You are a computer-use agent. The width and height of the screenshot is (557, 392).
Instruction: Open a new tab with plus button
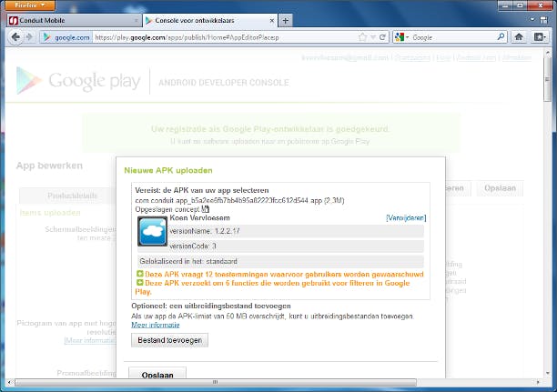[x=285, y=21]
